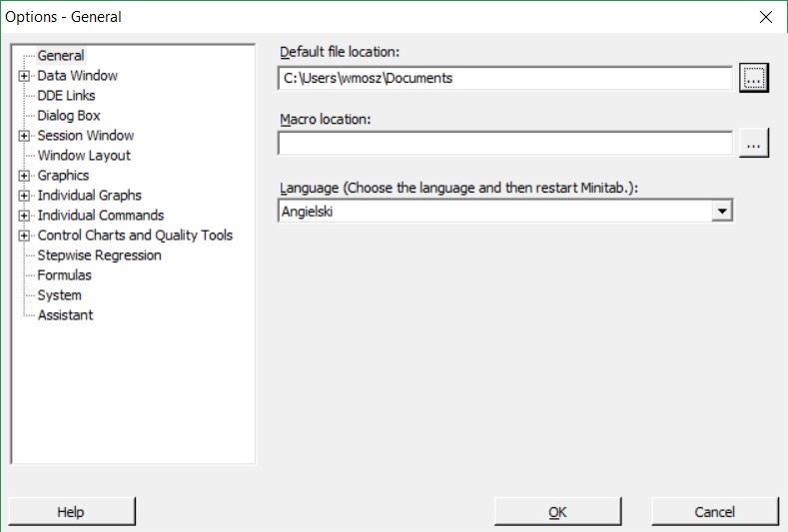Open Stepwise Regression options
788x532 pixels.
pos(99,256)
